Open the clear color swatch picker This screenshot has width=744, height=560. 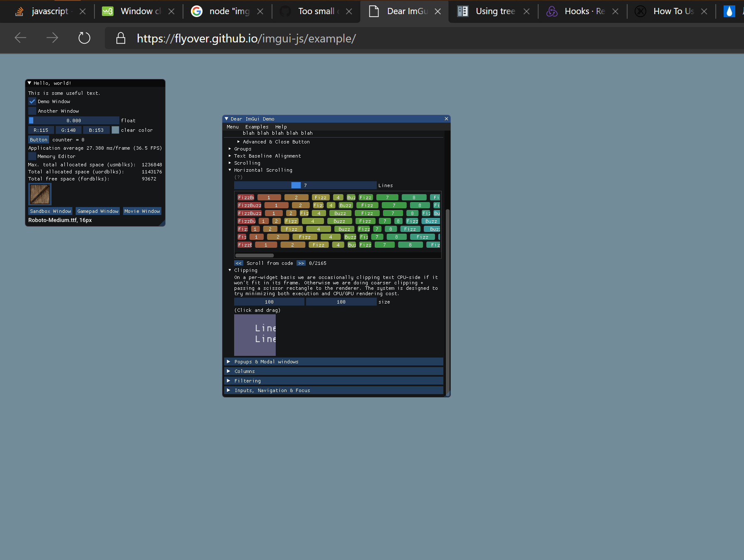pyautogui.click(x=115, y=130)
